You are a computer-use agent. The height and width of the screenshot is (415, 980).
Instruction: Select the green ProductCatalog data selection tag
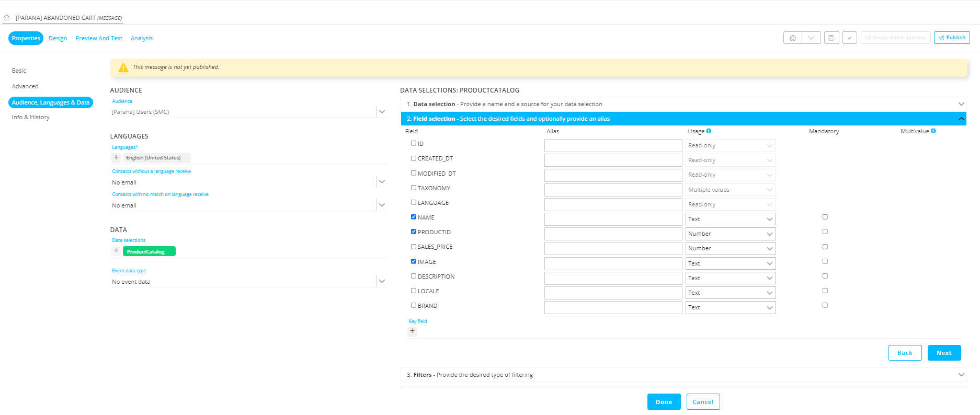pos(149,251)
